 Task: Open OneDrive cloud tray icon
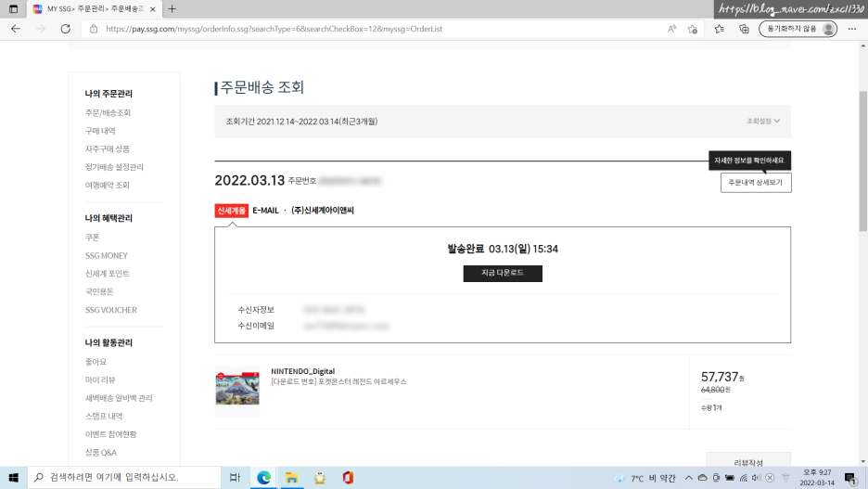[703, 477]
